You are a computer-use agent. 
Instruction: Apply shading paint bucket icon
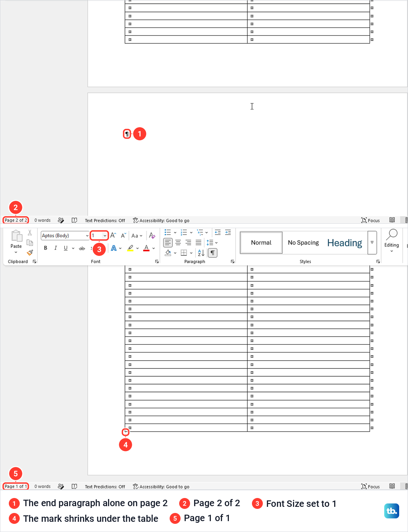pyautogui.click(x=168, y=253)
